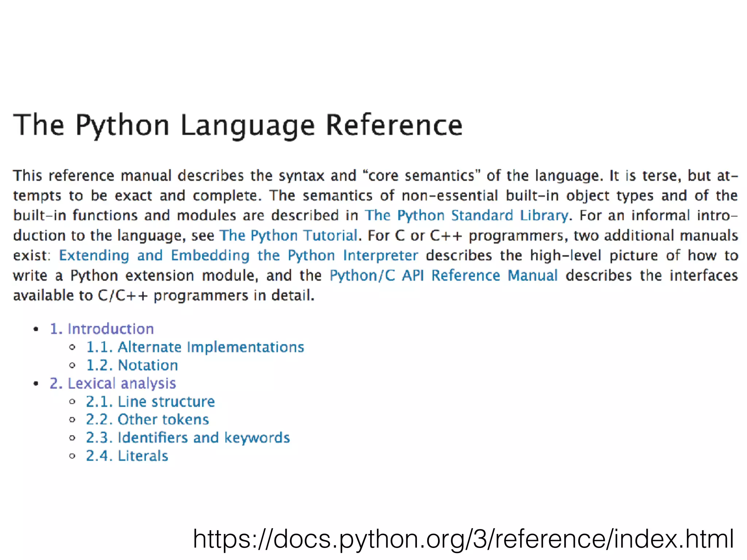Screen dimensions: 747x560
Task: Click the Python/C API Reference Manual link
Action: (x=444, y=275)
